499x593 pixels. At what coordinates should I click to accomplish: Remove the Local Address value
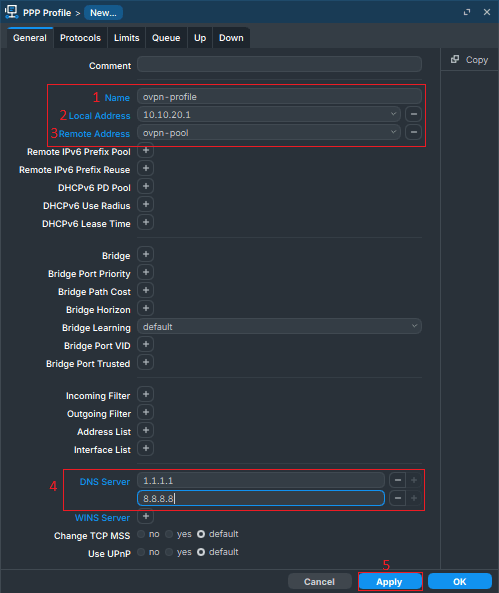tap(414, 114)
